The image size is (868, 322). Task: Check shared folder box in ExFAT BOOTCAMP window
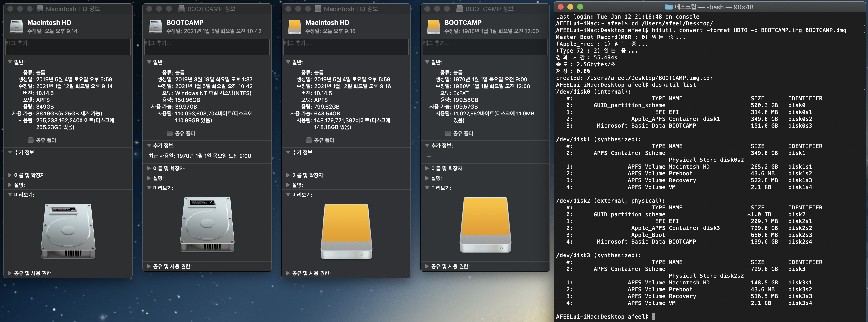[x=448, y=133]
